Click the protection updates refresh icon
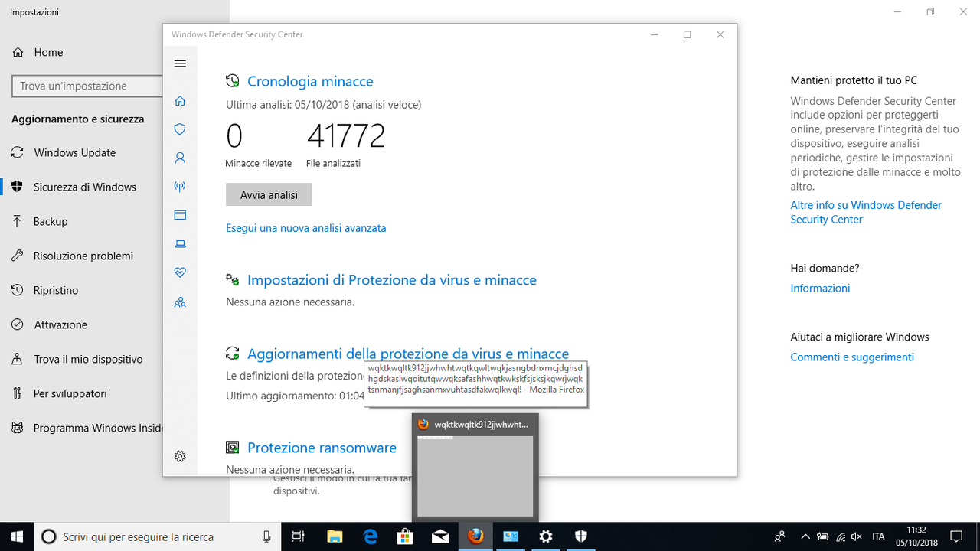Viewport: 980px width, 551px height. [232, 354]
